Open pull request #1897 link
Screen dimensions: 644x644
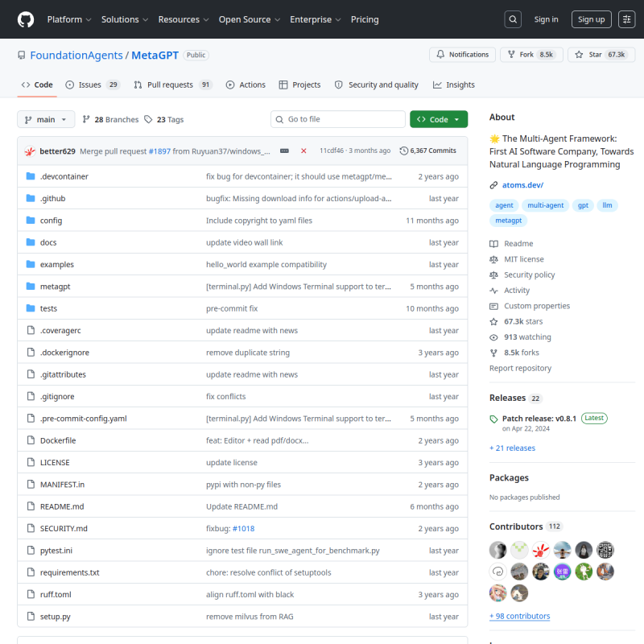(159, 151)
